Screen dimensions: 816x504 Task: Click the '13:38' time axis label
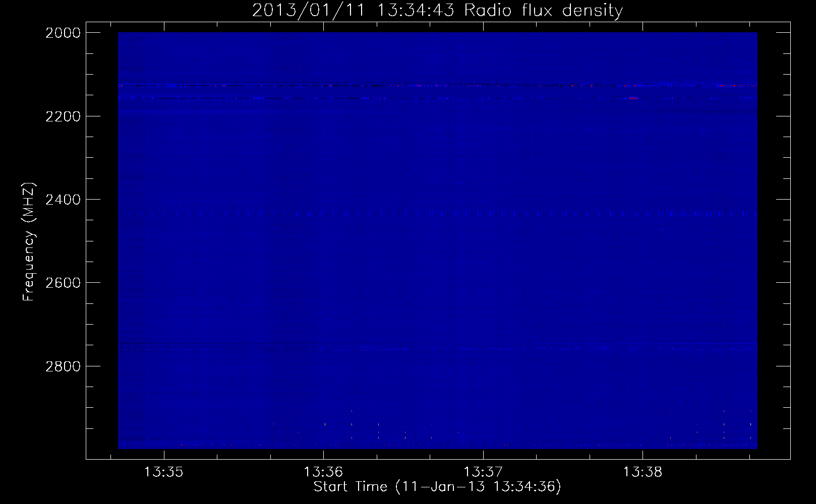tap(643, 472)
